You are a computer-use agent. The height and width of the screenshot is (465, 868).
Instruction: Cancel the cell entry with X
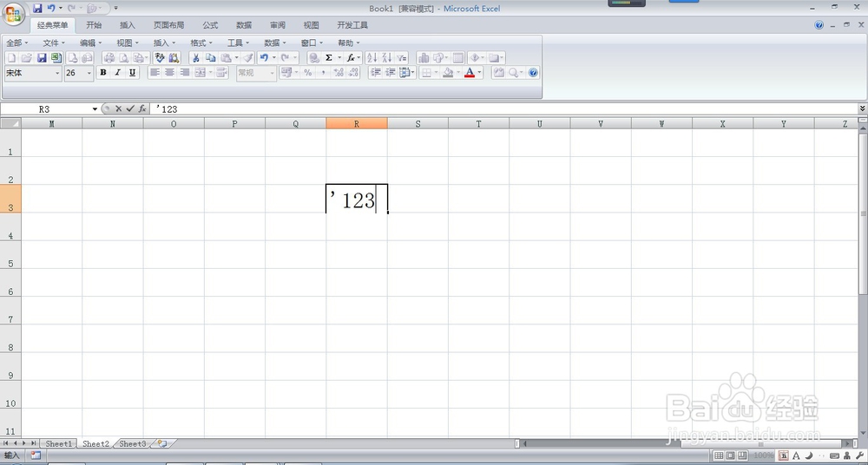pyautogui.click(x=118, y=108)
